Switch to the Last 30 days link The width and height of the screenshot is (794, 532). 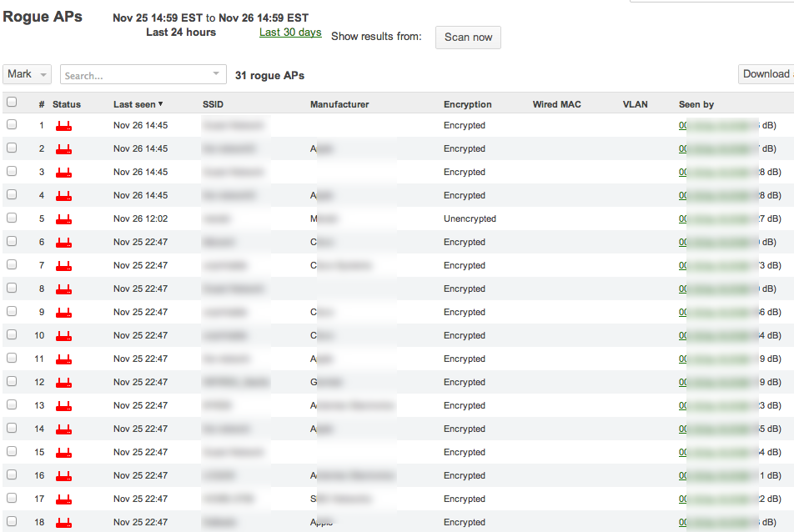point(290,33)
